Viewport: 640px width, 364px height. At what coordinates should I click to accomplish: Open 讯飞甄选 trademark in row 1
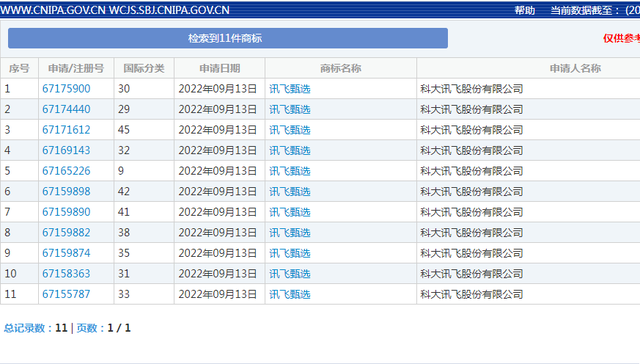[290, 89]
